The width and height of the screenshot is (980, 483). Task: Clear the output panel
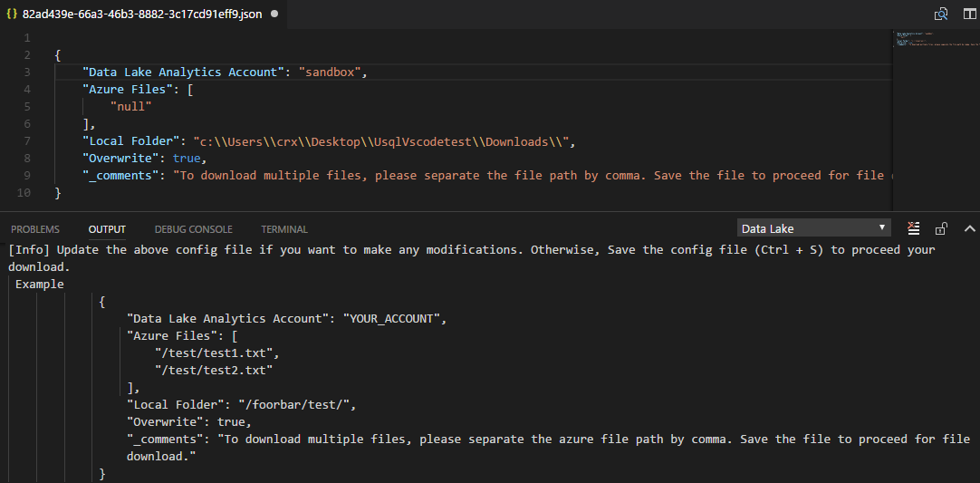(x=913, y=229)
